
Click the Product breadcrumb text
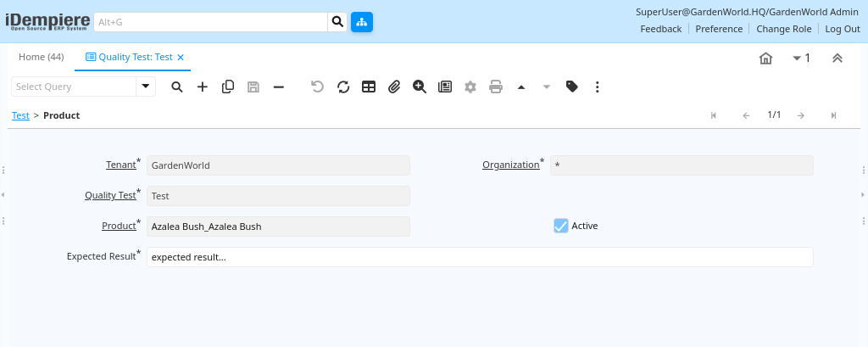click(x=61, y=115)
